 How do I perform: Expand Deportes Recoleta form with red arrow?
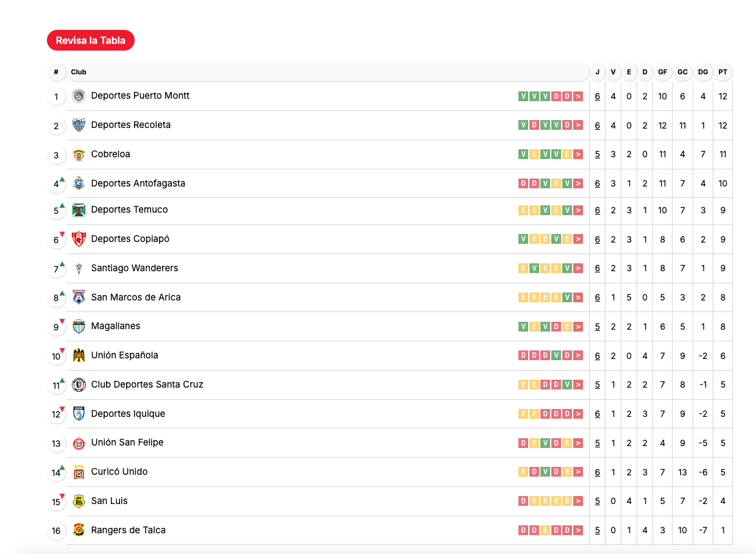click(578, 125)
